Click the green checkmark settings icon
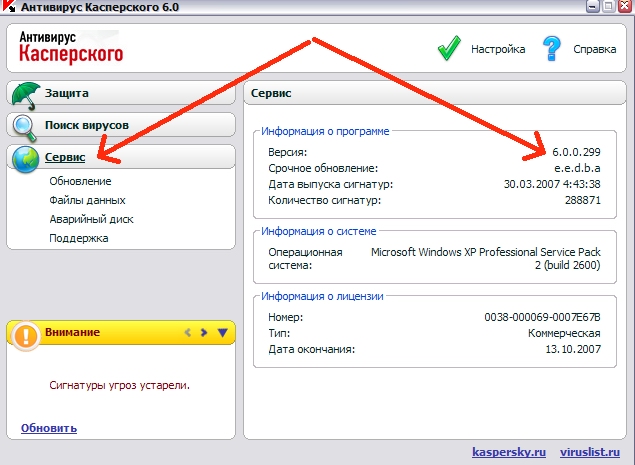 pyautogui.click(x=448, y=48)
